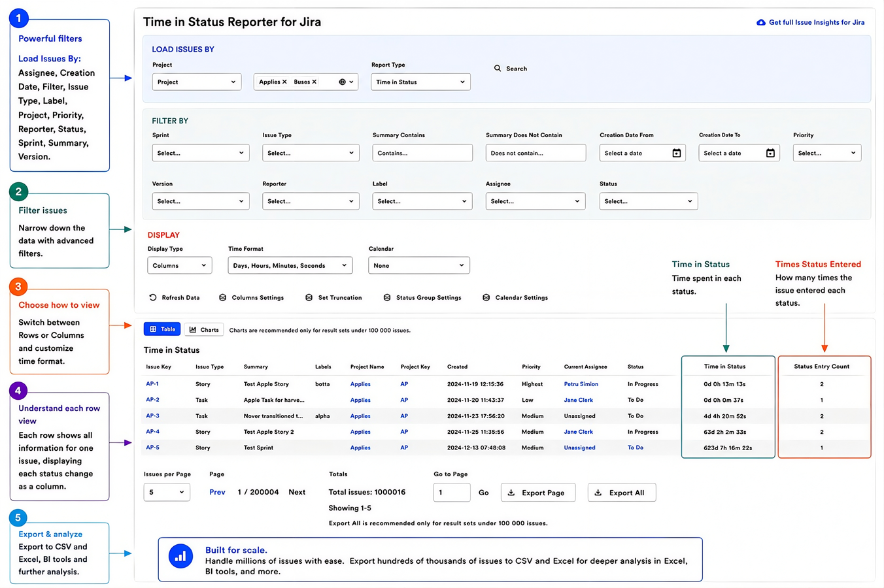Remove the Applies project chip
Screen dimensions: 884x588
[x=284, y=82]
